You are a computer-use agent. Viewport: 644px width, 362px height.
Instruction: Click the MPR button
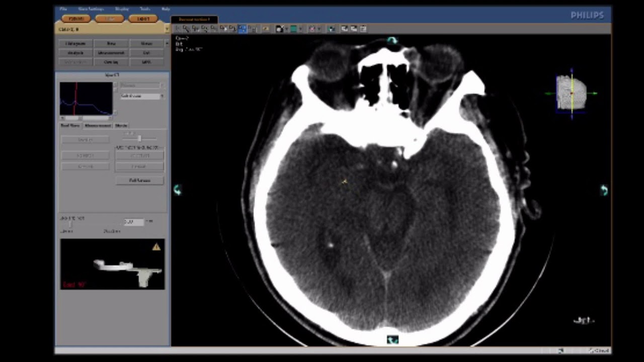tap(146, 62)
